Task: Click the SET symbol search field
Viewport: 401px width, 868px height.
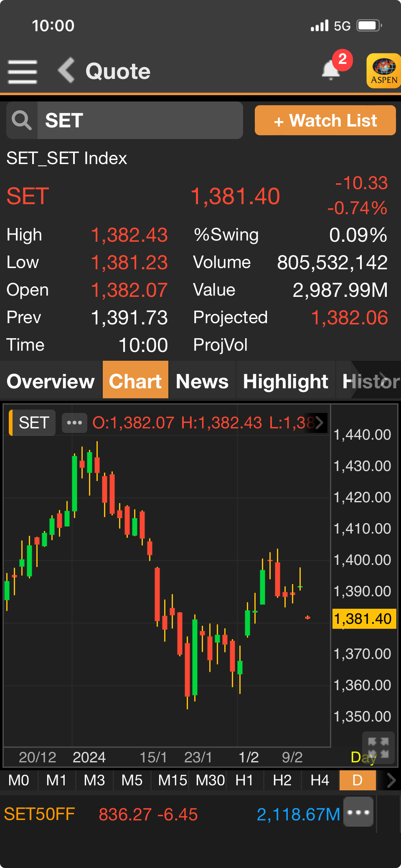Action: point(140,120)
